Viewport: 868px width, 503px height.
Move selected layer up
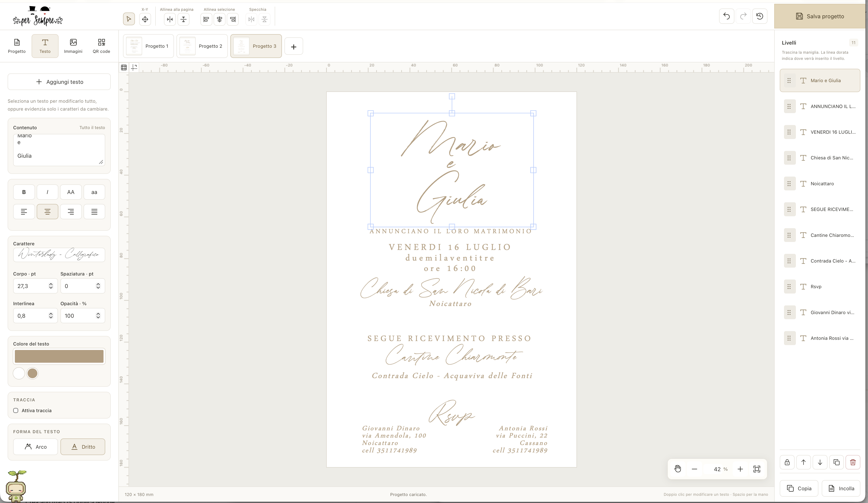[804, 462]
